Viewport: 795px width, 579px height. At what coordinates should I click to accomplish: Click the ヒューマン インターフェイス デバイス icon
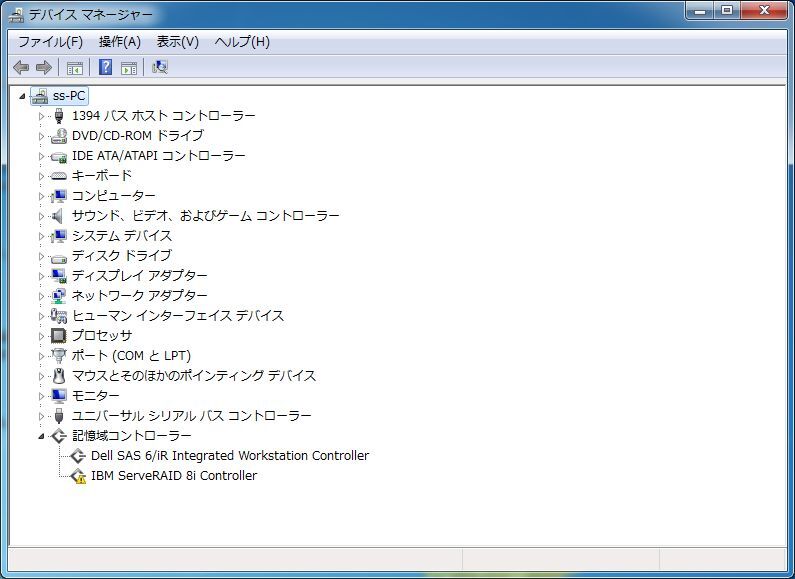(59, 316)
